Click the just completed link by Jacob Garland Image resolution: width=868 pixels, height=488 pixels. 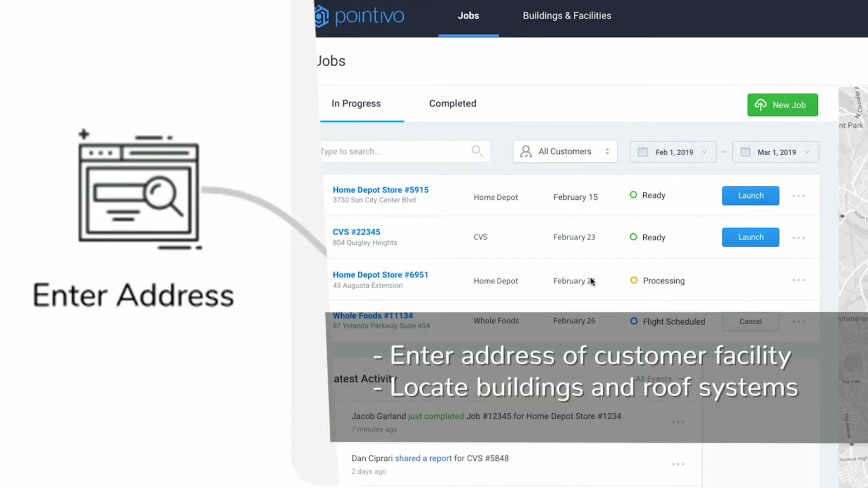pyautogui.click(x=436, y=416)
